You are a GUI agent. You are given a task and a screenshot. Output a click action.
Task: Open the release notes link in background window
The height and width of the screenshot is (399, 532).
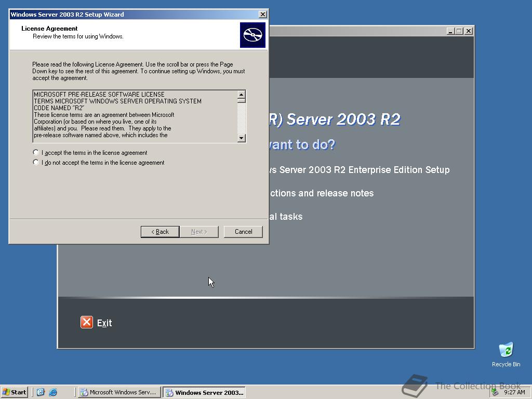(322, 193)
